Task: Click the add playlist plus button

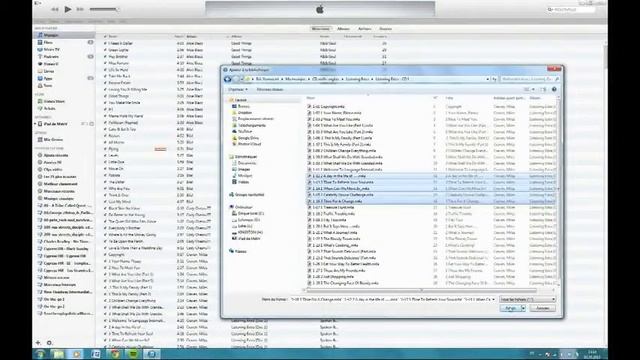Action: point(38,343)
